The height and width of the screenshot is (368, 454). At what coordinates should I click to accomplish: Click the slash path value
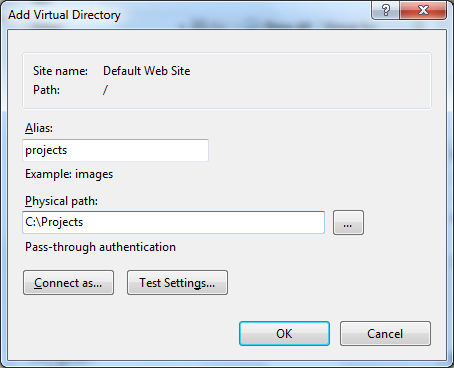[105, 90]
